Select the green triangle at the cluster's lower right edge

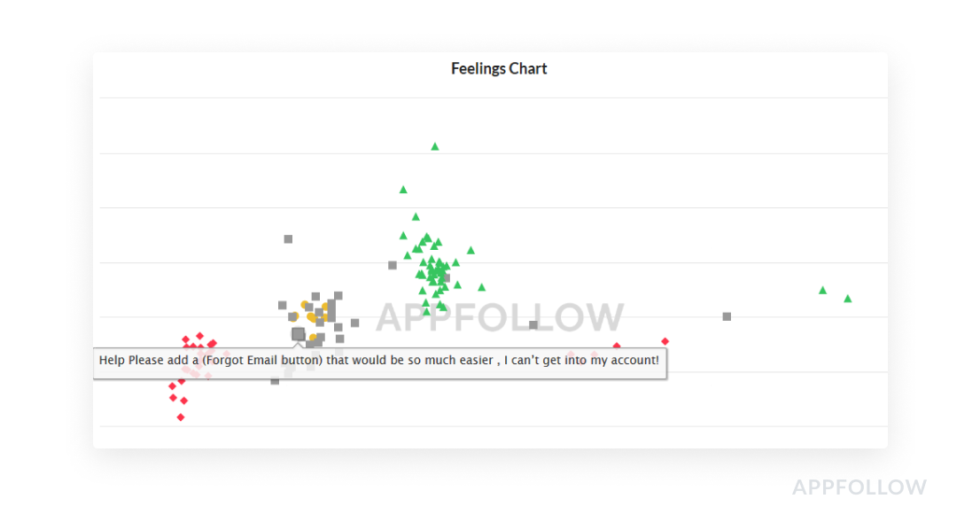(482, 287)
